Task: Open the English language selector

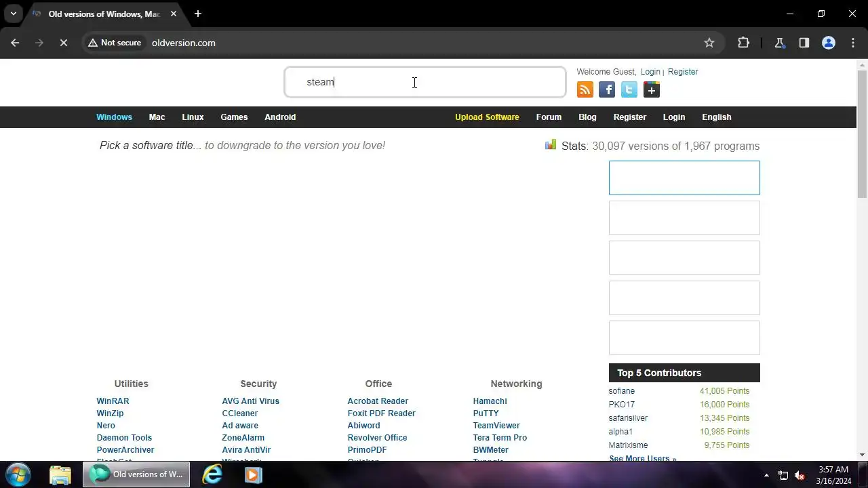Action: point(716,117)
